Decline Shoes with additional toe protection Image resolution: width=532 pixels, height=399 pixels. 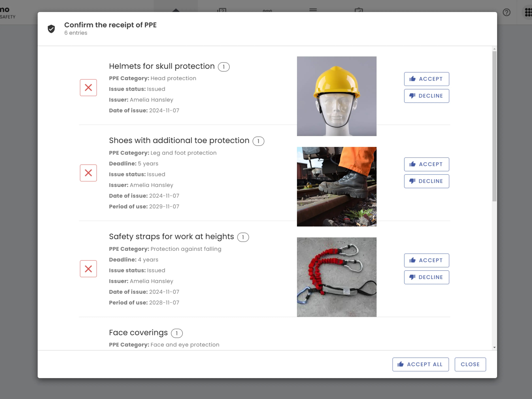(x=426, y=181)
